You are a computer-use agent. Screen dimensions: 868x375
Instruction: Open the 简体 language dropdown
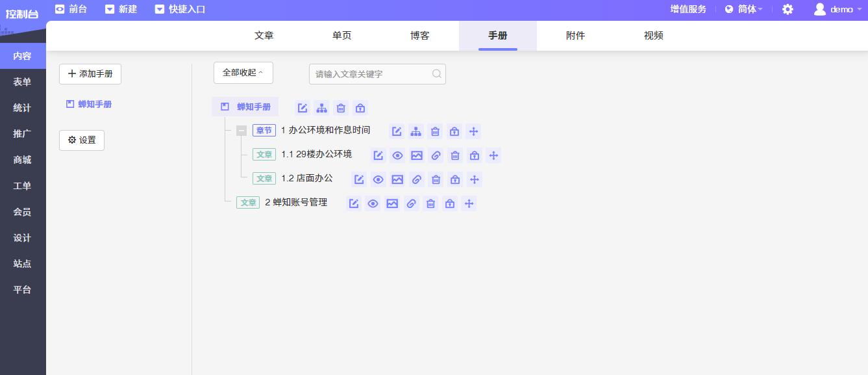(744, 9)
